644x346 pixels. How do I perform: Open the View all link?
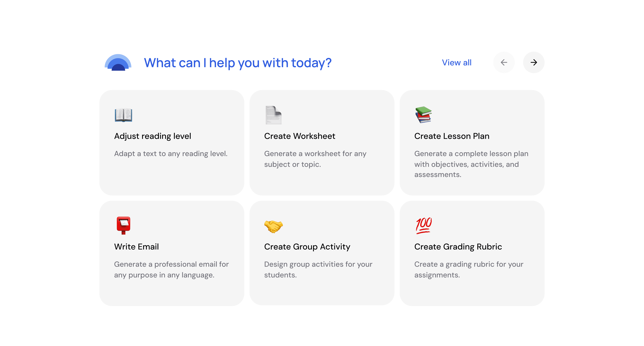457,63
